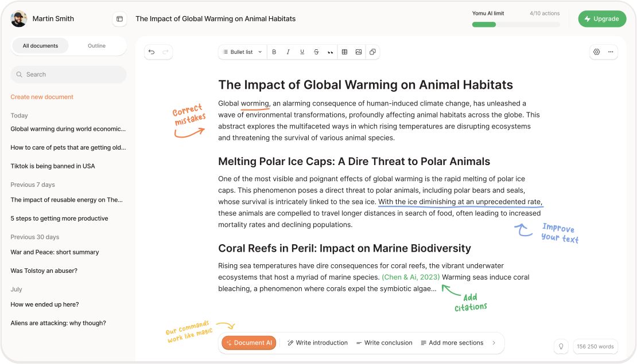Click the Create new document link
Screen dimensions: 637x364
pyautogui.click(x=42, y=97)
